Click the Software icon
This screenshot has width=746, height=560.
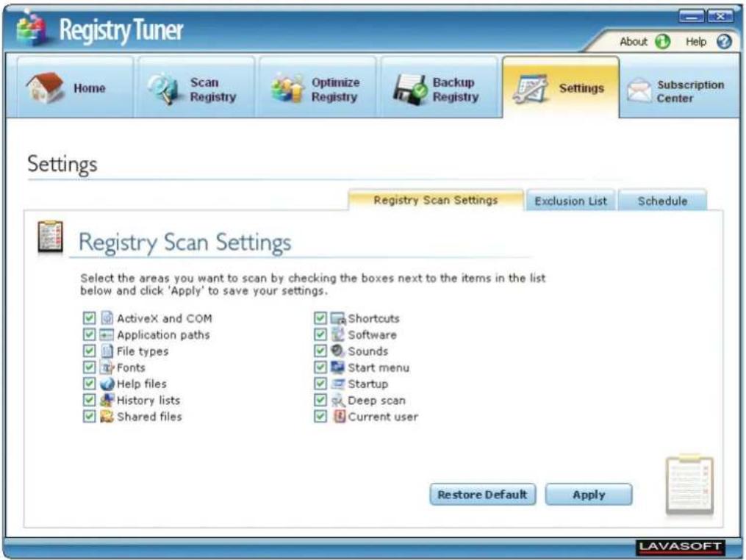338,334
